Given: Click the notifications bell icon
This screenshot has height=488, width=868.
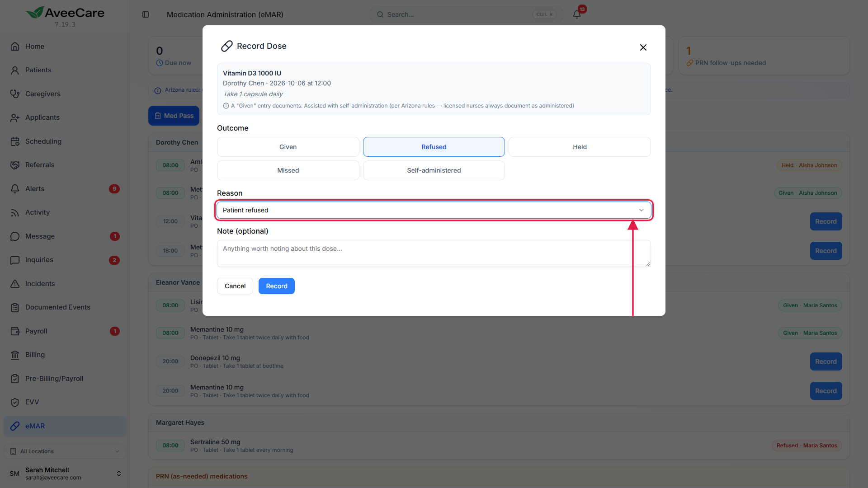Looking at the screenshot, I should coord(577,14).
